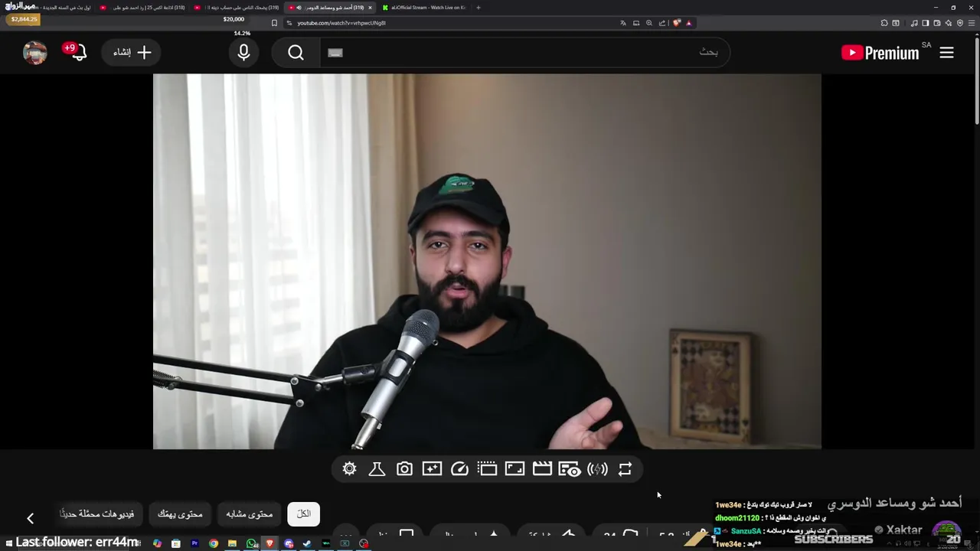Start voice search with microphone
Screen dimensions: 980x551
point(243,53)
